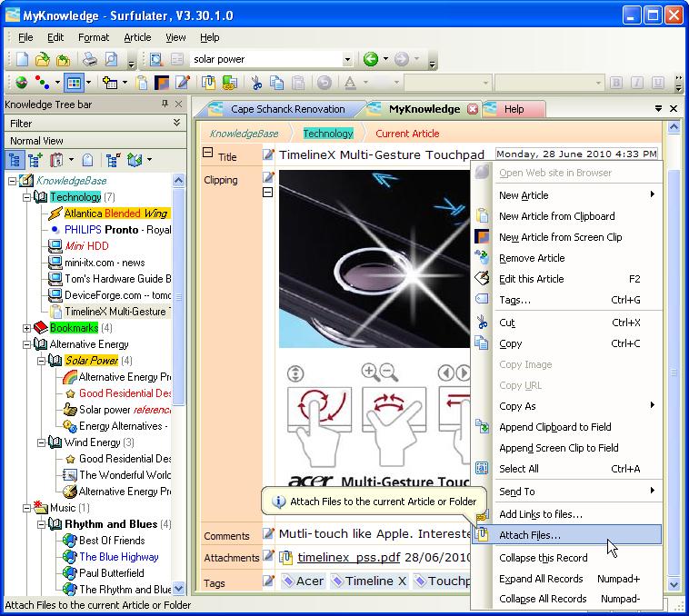
Task: Expand the Filter panel chevron
Action: pos(176,123)
